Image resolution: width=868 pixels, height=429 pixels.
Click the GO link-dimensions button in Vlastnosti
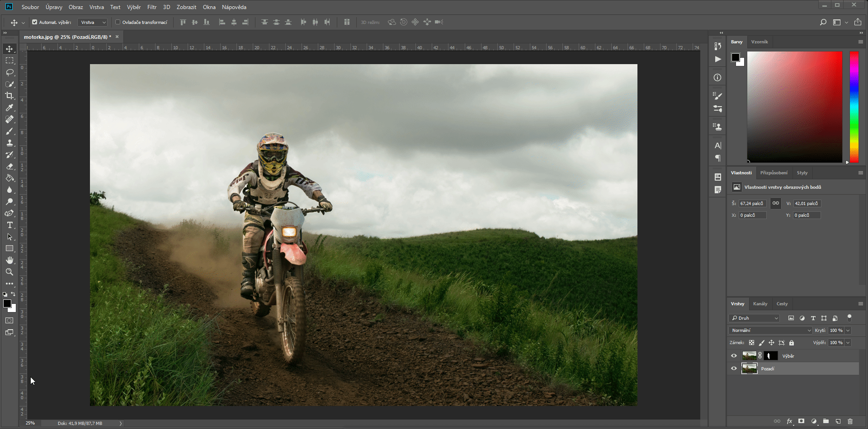tap(776, 203)
